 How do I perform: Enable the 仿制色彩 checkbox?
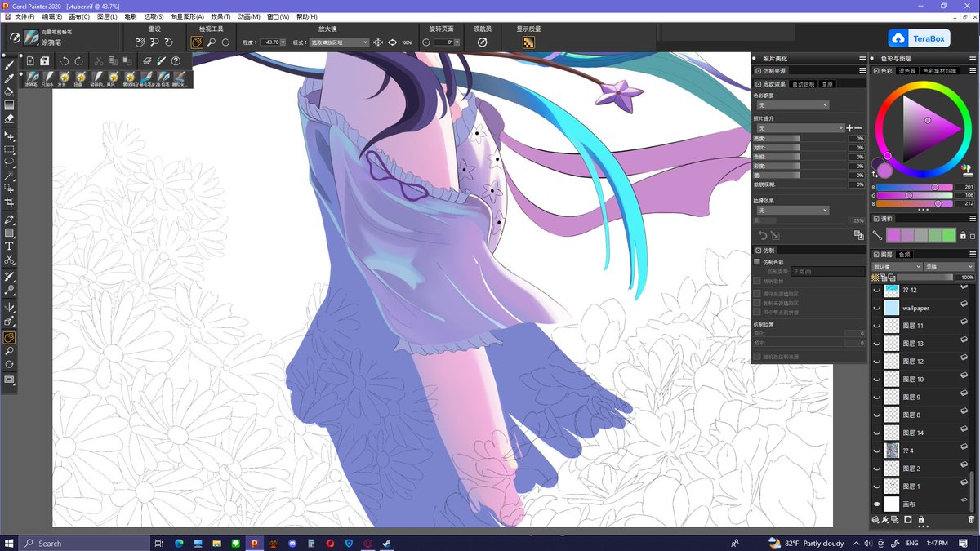[x=757, y=262]
